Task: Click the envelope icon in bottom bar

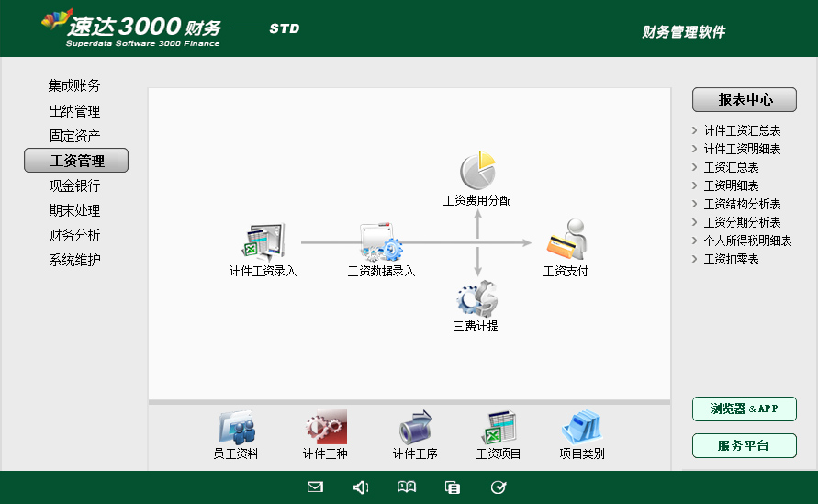Action: (315, 487)
